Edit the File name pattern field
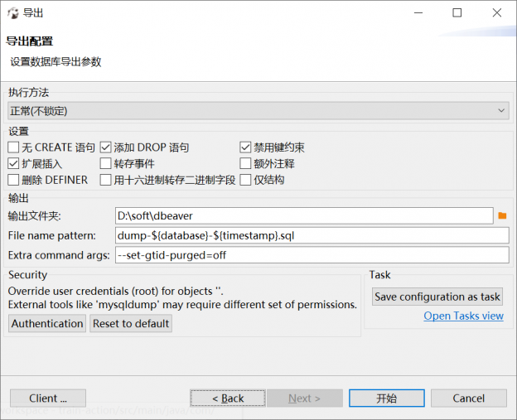 click(x=312, y=236)
